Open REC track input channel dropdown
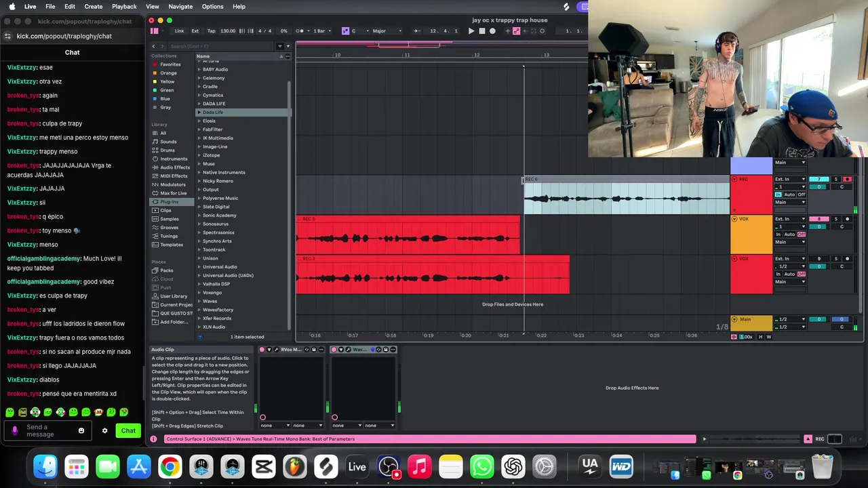The image size is (868, 488). (x=790, y=187)
